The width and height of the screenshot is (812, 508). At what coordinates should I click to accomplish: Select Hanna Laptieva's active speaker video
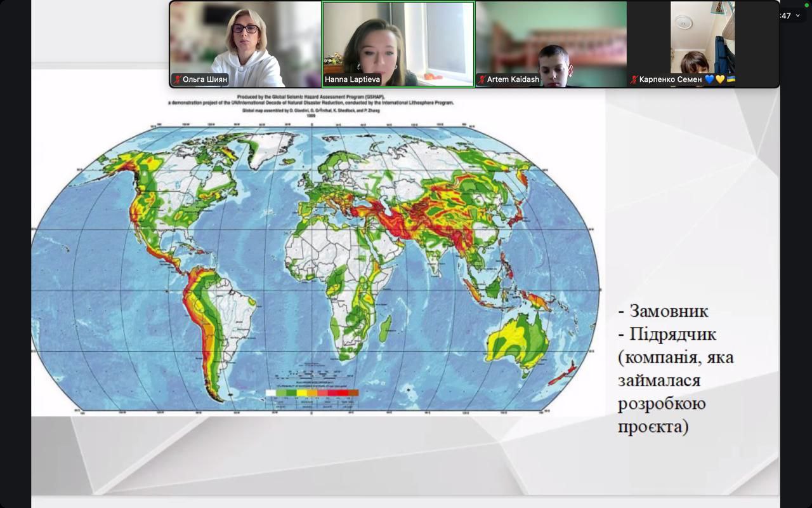pos(398,38)
